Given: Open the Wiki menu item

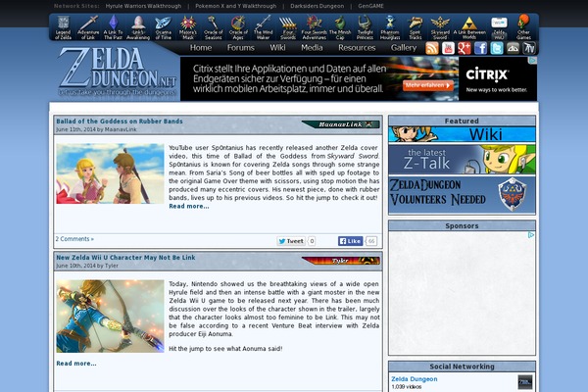Looking at the screenshot, I should tap(277, 48).
